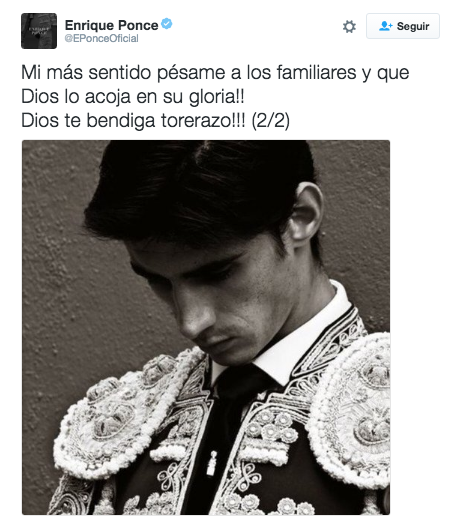
Task: Open the Enrique Ponce display name link
Action: coord(111,25)
